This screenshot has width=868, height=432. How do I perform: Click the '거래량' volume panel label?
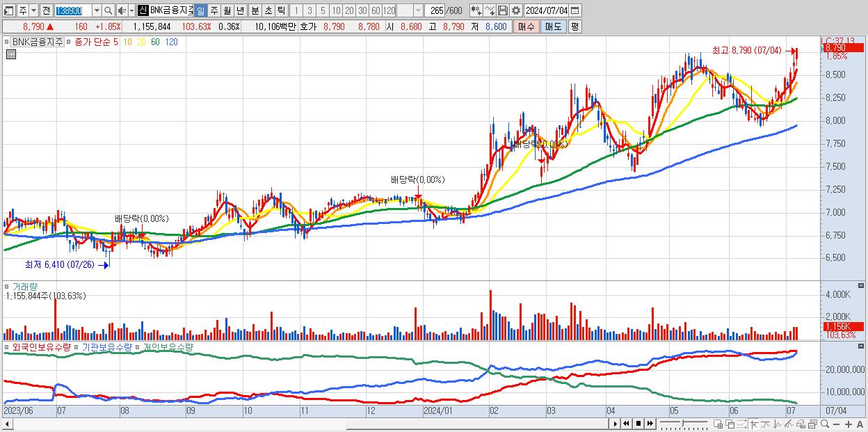(x=24, y=287)
